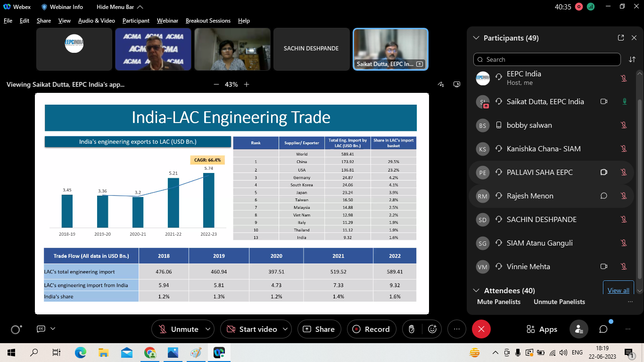
Task: Zoom out shared content with minus
Action: pos(216,84)
